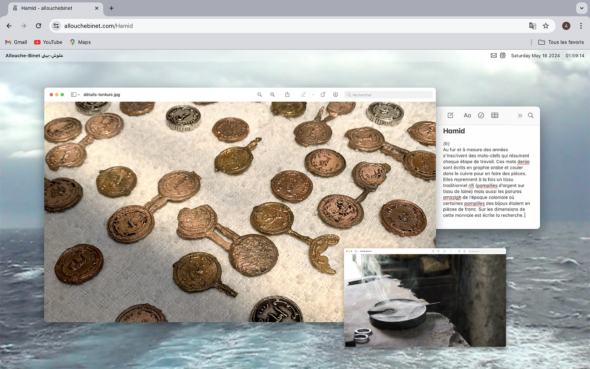Insert a table in the notes window
This screenshot has width=590, height=369.
coord(494,115)
